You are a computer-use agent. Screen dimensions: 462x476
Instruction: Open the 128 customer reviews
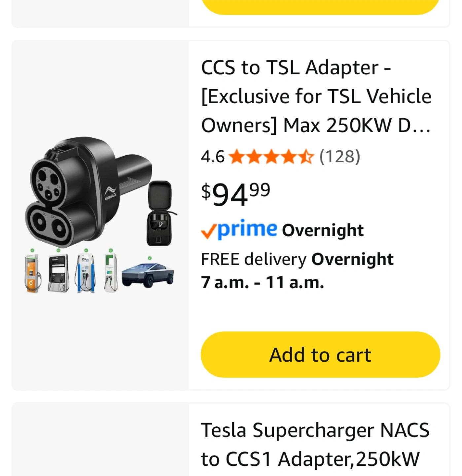(339, 157)
